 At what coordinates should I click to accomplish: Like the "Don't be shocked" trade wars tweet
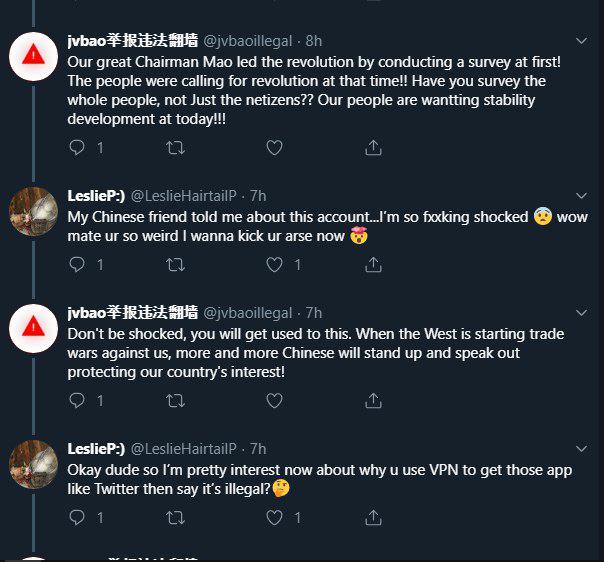(274, 401)
